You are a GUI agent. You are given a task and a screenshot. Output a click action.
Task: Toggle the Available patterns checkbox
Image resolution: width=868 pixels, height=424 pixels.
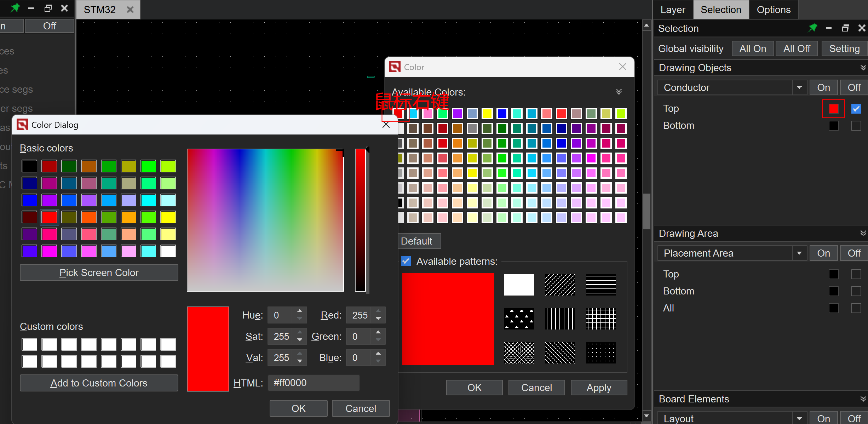pyautogui.click(x=406, y=261)
